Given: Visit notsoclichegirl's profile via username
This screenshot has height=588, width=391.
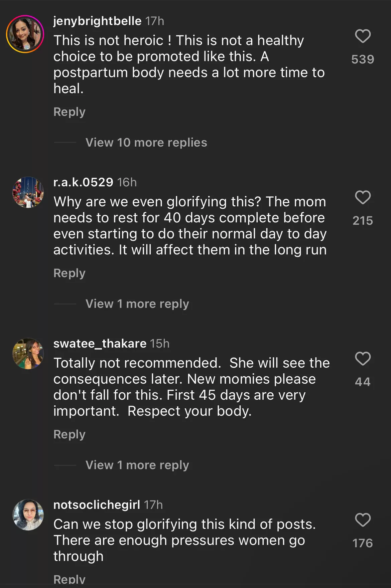Looking at the screenshot, I should (x=97, y=505).
